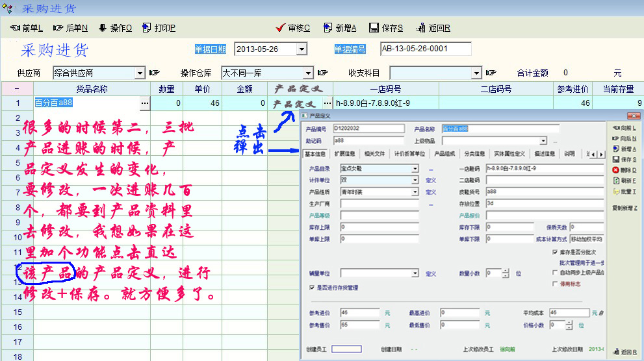Image resolution: width=644 pixels, height=361 pixels.
Task: Switch to the 扩展信息 tab
Action: coord(344,154)
